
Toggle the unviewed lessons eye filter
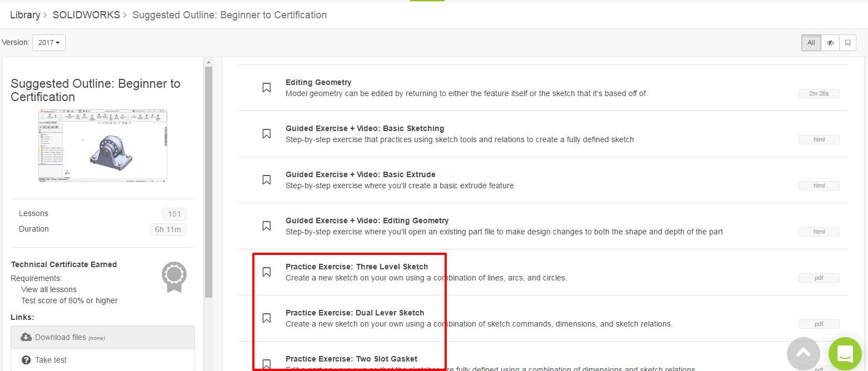(830, 43)
